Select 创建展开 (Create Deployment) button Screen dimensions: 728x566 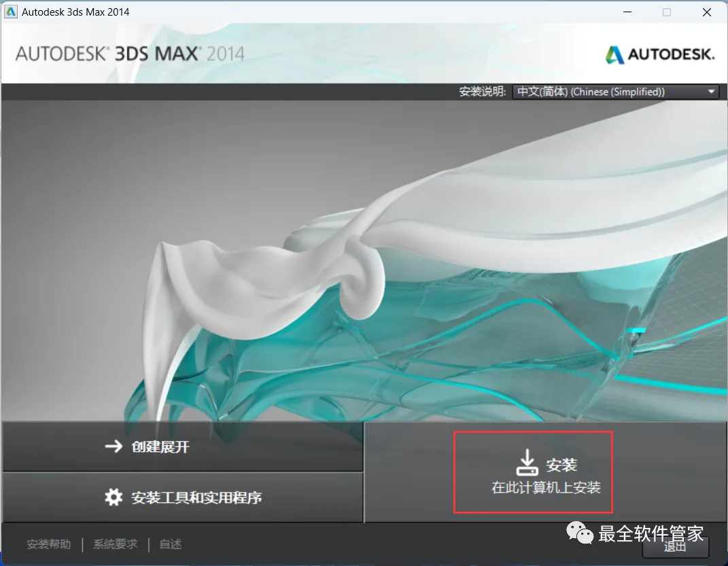click(183, 446)
